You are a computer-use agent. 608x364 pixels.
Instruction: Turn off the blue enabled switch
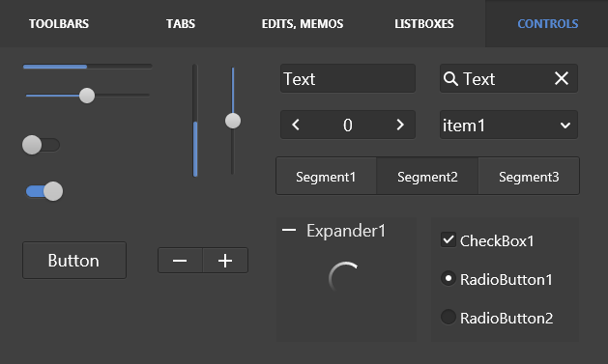[44, 191]
